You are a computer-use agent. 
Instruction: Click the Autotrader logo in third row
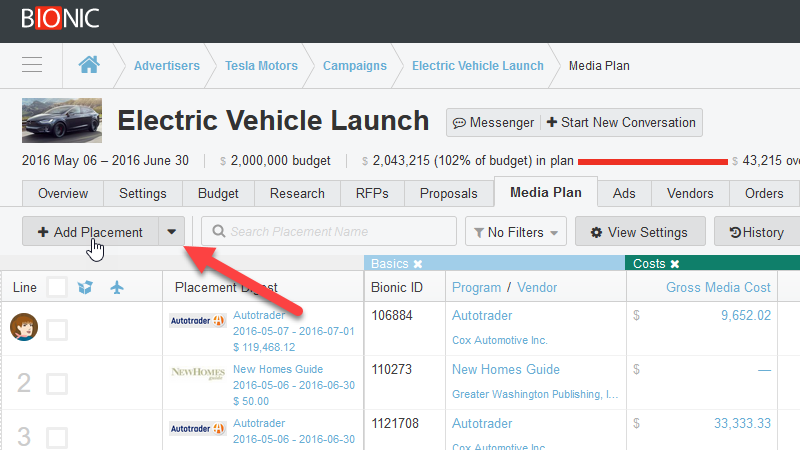point(197,429)
